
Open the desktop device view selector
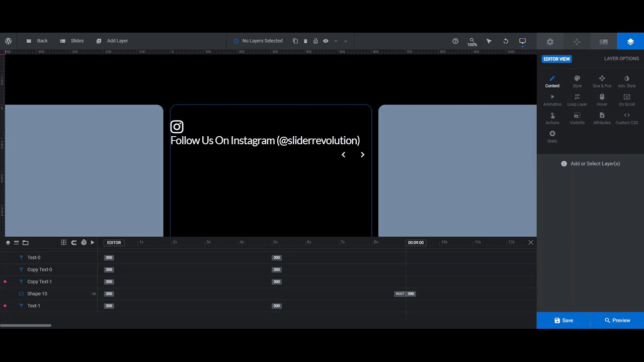click(x=522, y=41)
